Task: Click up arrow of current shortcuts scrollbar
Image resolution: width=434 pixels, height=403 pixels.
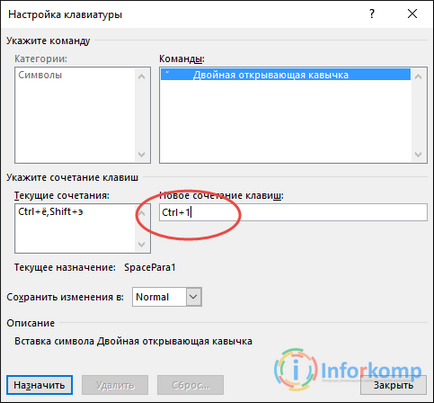Action: pyautogui.click(x=142, y=213)
